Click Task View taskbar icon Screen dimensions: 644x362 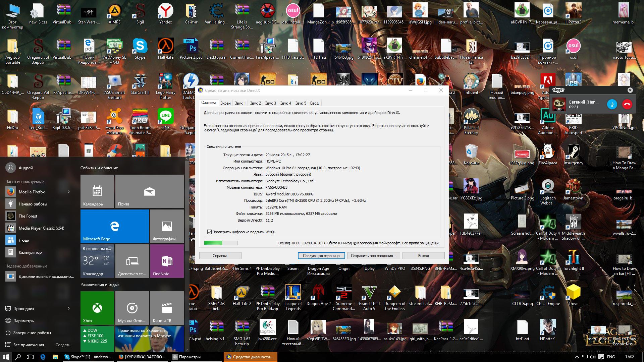[x=30, y=357]
